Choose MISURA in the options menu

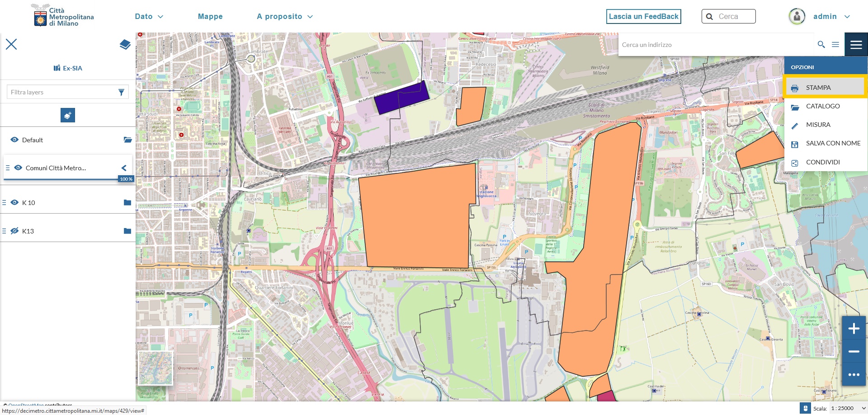[818, 125]
